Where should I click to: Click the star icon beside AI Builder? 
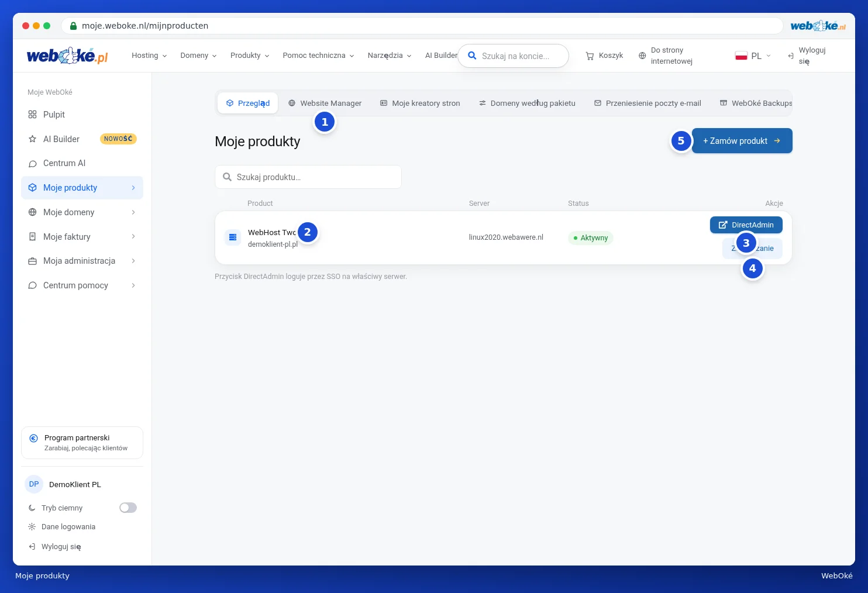coord(32,139)
